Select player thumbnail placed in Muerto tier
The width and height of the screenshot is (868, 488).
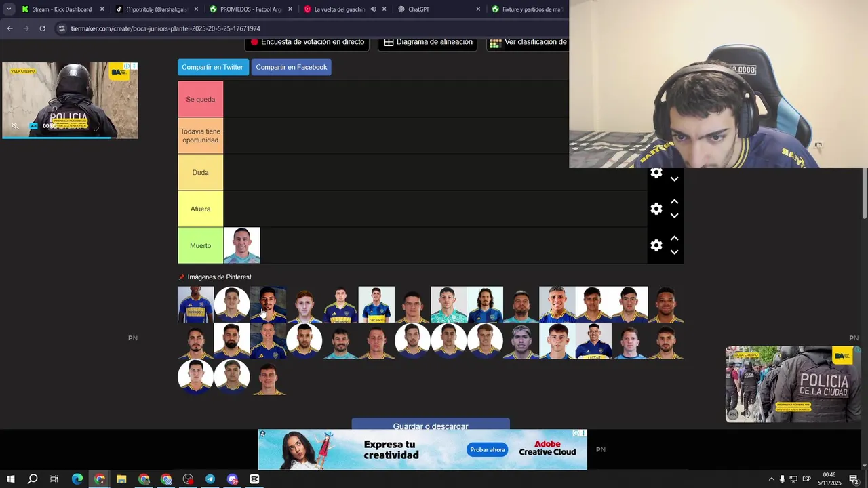click(242, 245)
